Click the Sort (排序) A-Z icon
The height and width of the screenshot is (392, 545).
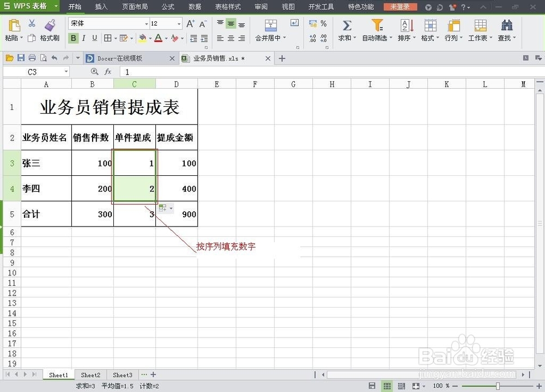point(407,26)
